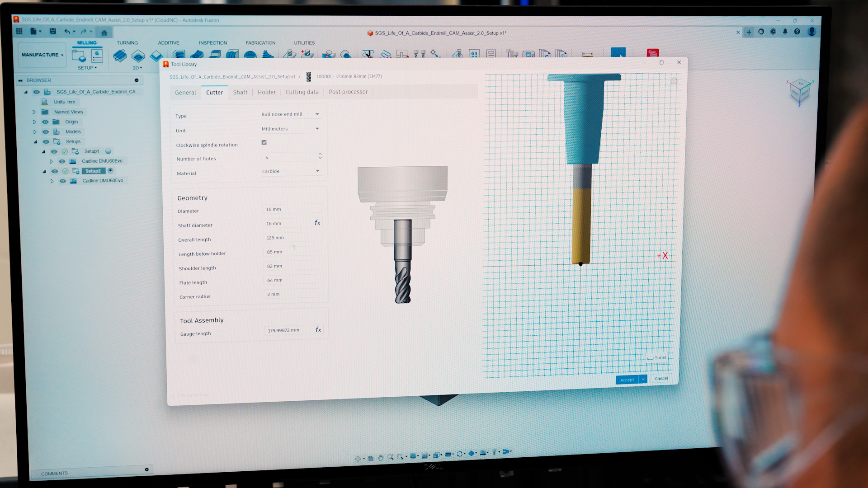Open the Type dropdown showing Bull nose end mill
This screenshot has width=868, height=488.
(x=290, y=114)
